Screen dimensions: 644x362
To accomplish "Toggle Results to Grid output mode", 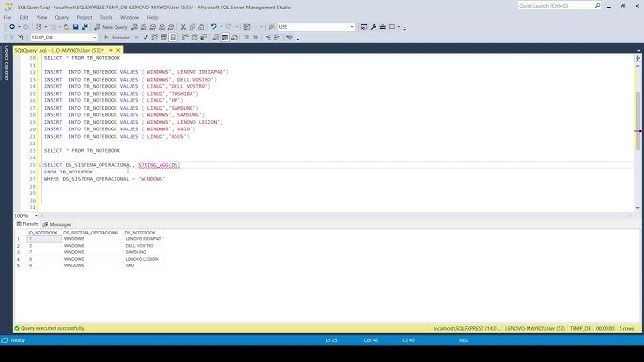I will pyautogui.click(x=224, y=38).
